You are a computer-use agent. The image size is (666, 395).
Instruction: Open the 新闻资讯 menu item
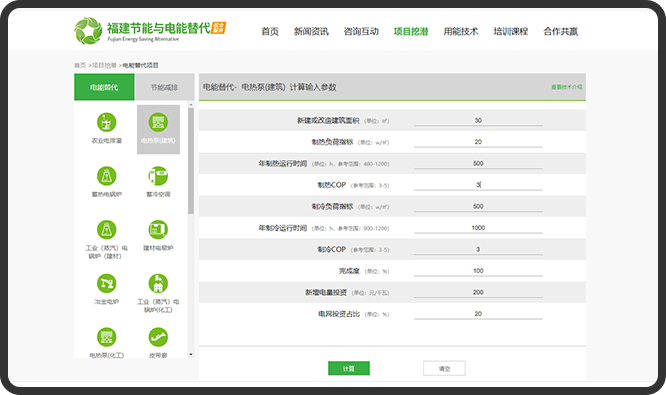point(311,31)
